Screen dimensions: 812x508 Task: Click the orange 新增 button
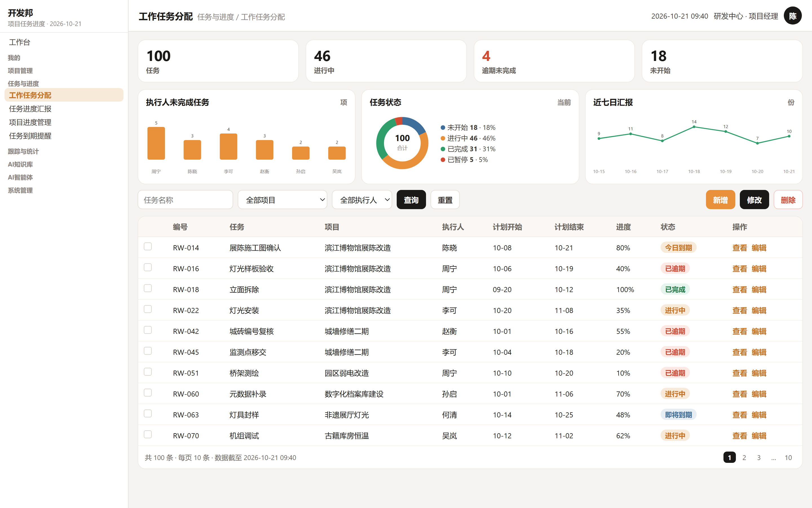(x=720, y=200)
